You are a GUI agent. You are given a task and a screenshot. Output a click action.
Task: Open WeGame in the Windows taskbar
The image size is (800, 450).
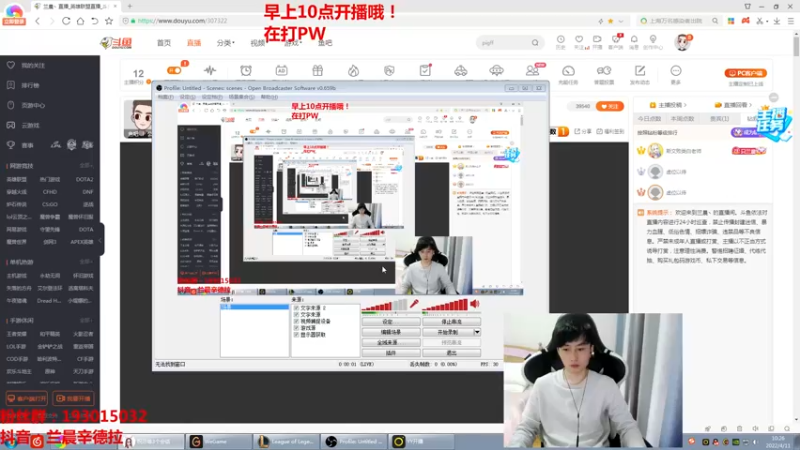(x=218, y=441)
